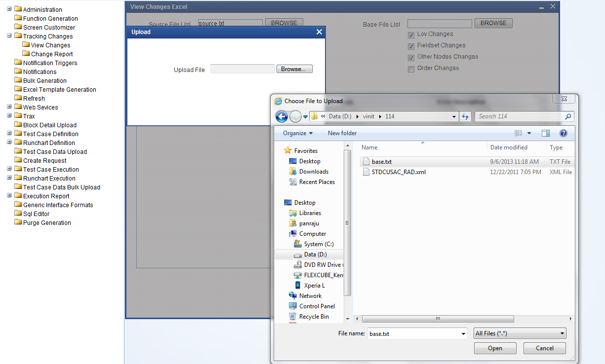Click New folder in dialog toolbar
This screenshot has height=364, width=605.
tap(342, 133)
